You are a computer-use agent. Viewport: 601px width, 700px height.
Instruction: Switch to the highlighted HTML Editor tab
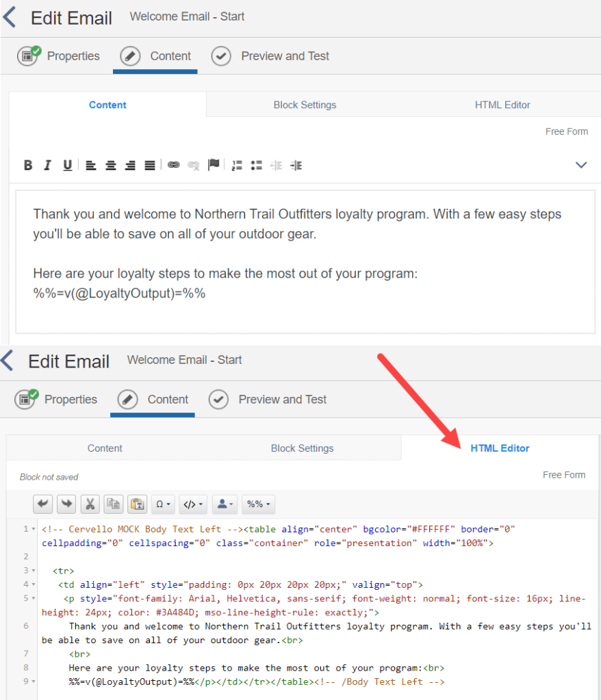coord(500,448)
